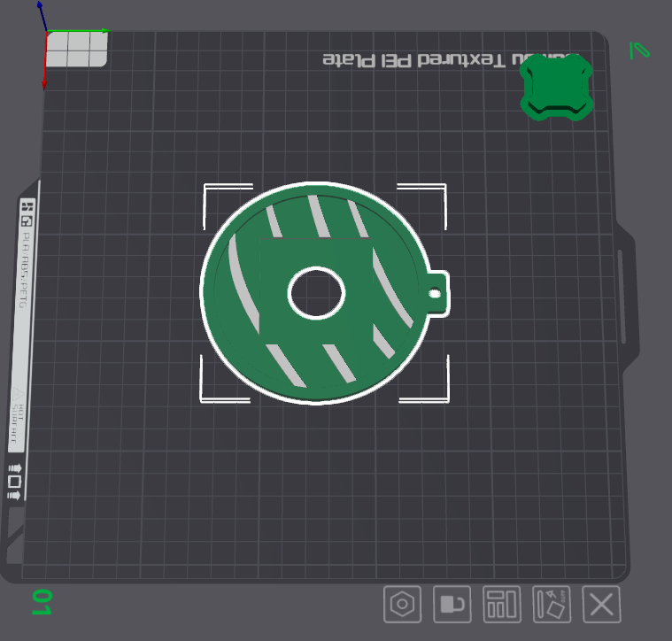Screen dimensions: 672x641
Task: Remove the plate with the X icon
Action: (602, 605)
